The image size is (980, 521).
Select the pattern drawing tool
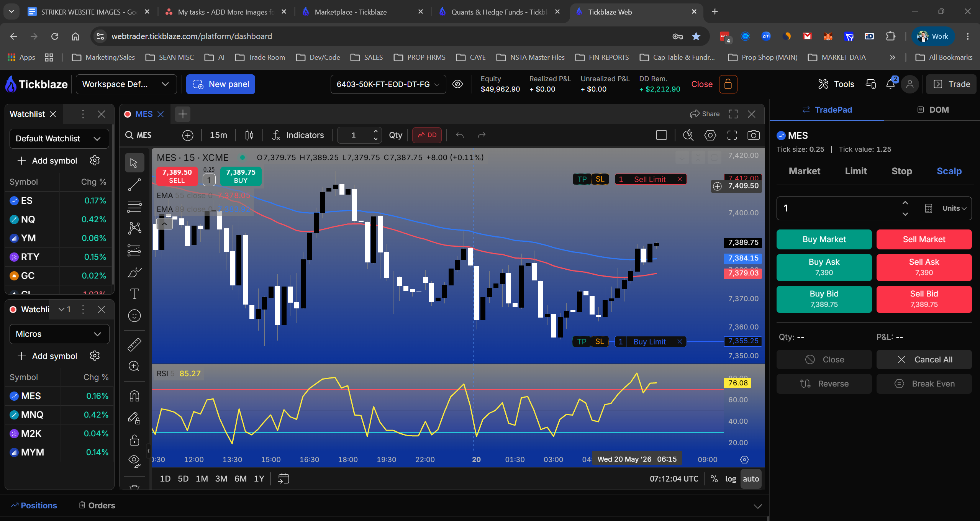134,228
